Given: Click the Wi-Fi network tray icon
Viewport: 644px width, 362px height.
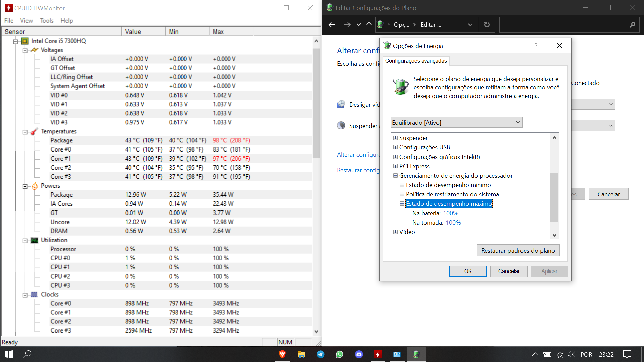Looking at the screenshot, I should (560, 354).
